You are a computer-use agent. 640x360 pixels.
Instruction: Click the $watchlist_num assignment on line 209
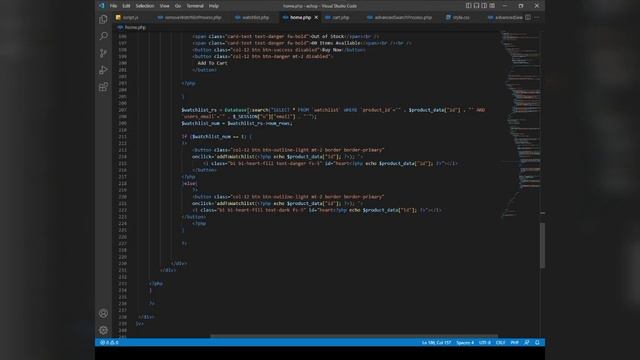pyautogui.click(x=237, y=123)
